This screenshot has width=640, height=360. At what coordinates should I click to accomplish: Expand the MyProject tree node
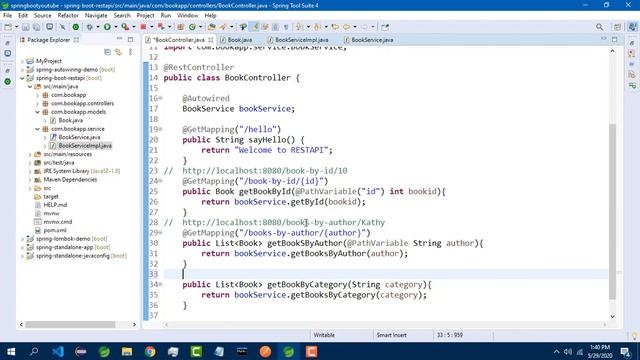(x=22, y=61)
